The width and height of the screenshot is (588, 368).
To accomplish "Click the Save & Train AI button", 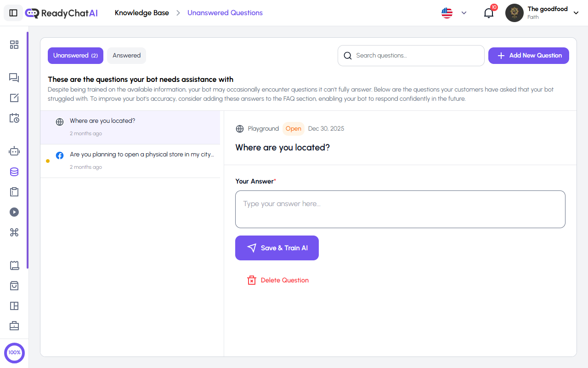I will 277,247.
